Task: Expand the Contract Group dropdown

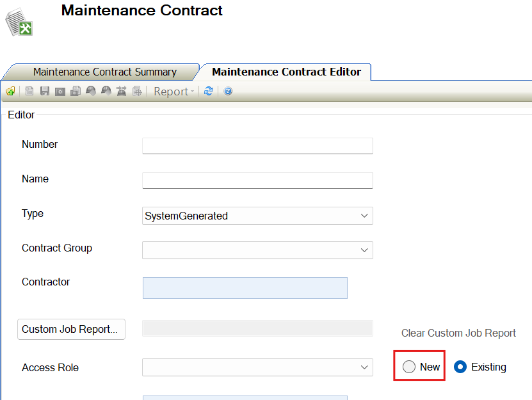Action: (x=257, y=250)
